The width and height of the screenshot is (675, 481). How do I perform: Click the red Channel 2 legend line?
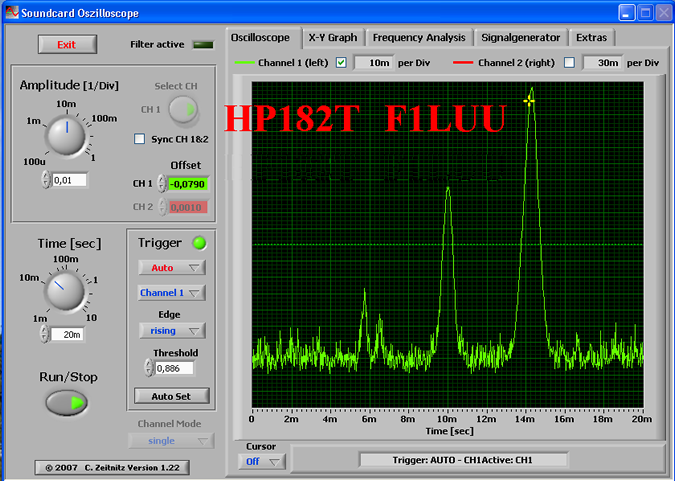click(463, 63)
